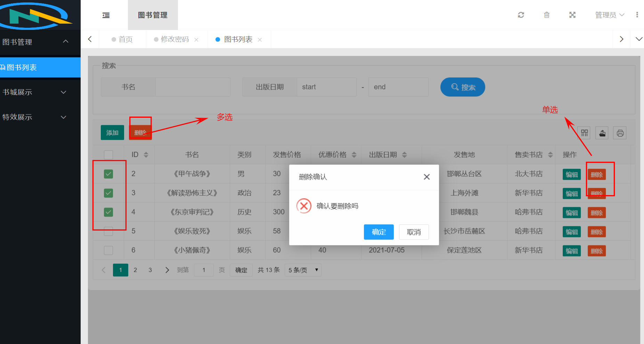Close the delete confirmation dialog with X
Screen dimensions: 644x344
[427, 177]
